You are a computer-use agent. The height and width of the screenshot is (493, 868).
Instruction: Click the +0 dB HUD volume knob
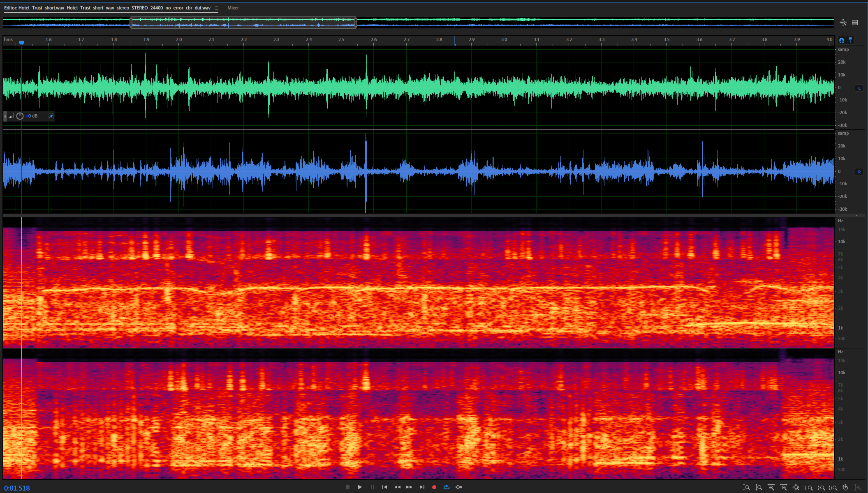tap(20, 116)
